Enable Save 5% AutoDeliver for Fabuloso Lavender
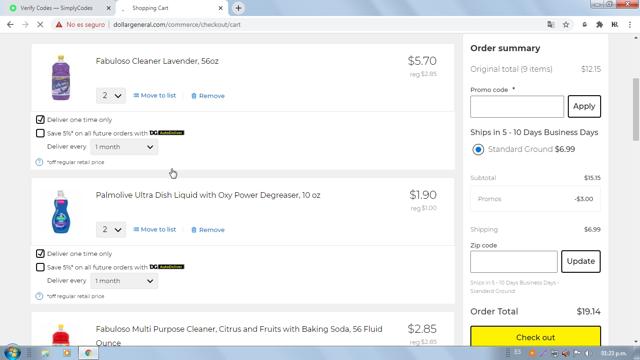The width and height of the screenshot is (640, 360). [x=40, y=133]
